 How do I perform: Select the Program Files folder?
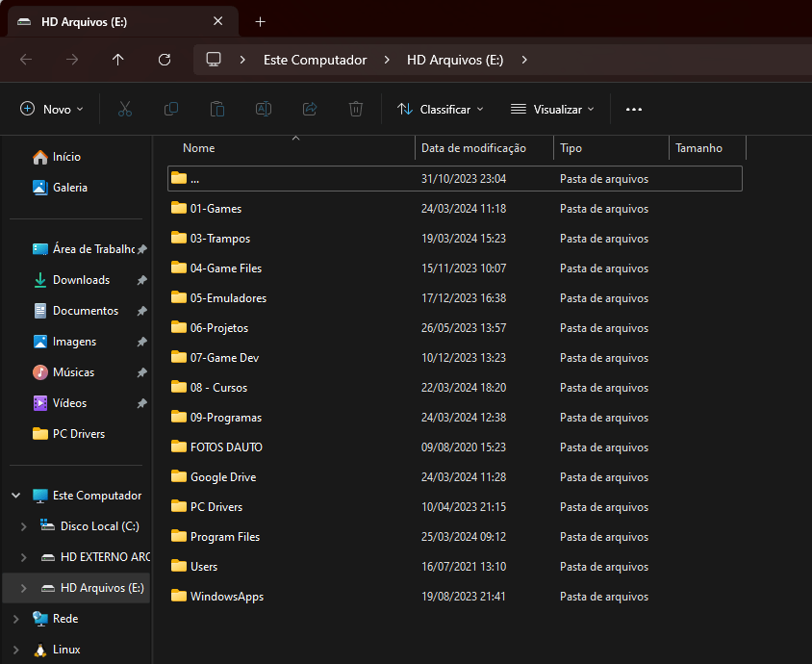(455, 537)
